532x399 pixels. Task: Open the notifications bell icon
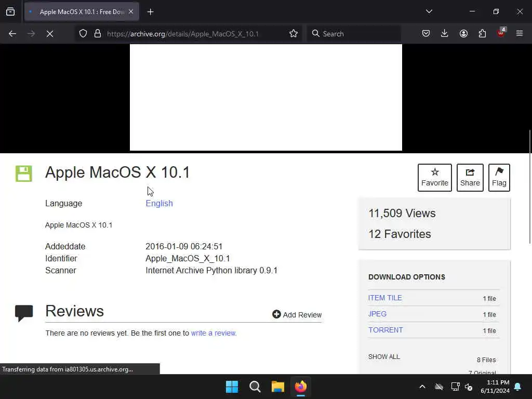point(518,387)
